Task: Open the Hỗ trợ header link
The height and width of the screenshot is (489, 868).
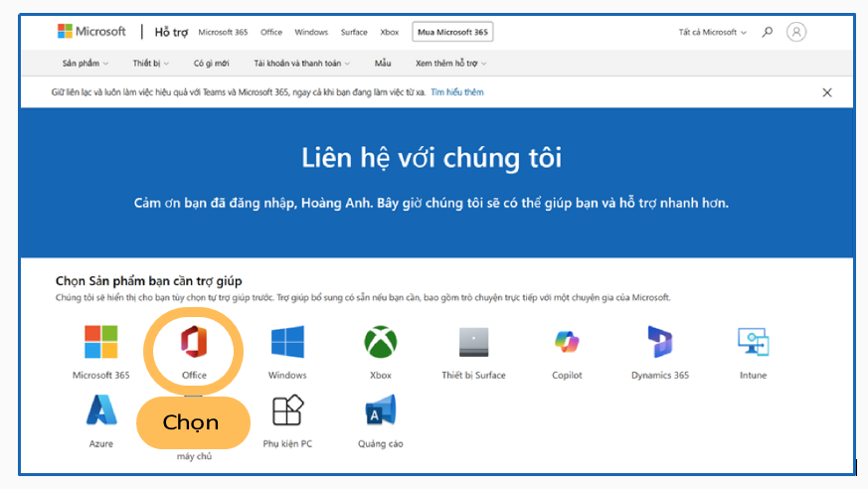Action: 171,32
